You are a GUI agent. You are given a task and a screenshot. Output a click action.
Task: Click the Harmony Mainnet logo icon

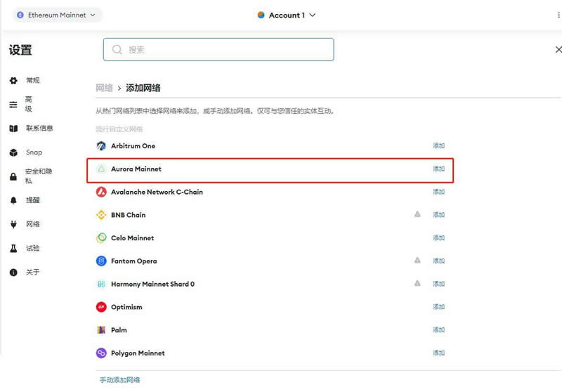pyautogui.click(x=101, y=284)
